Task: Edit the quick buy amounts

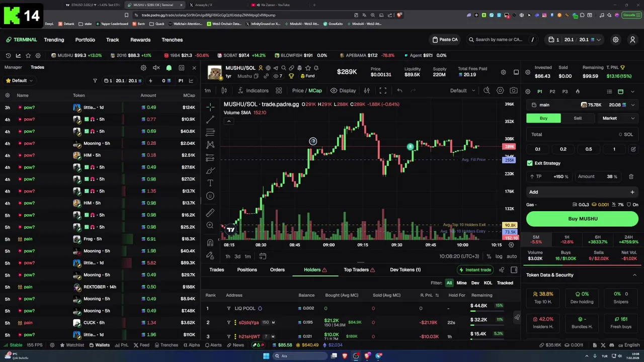Action: tap(633, 149)
